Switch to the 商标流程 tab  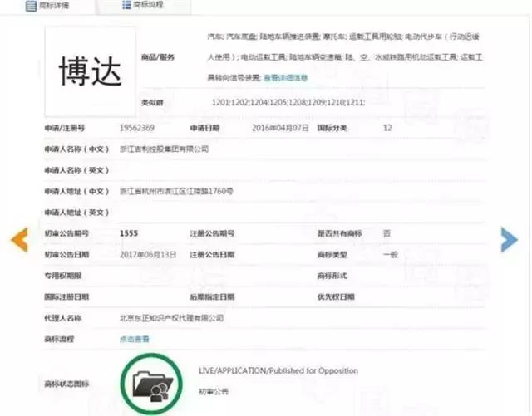pyautogui.click(x=143, y=5)
